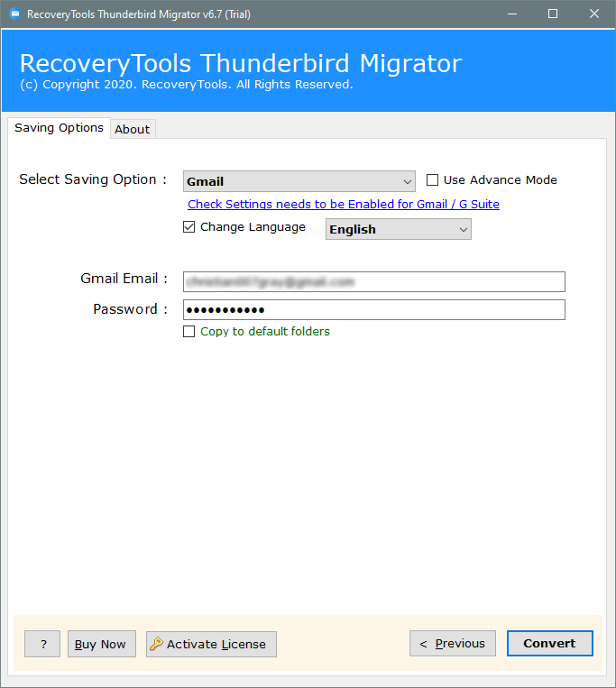The width and height of the screenshot is (616, 688).
Task: Tick the Copy to default folders checkbox
Action: tap(189, 331)
